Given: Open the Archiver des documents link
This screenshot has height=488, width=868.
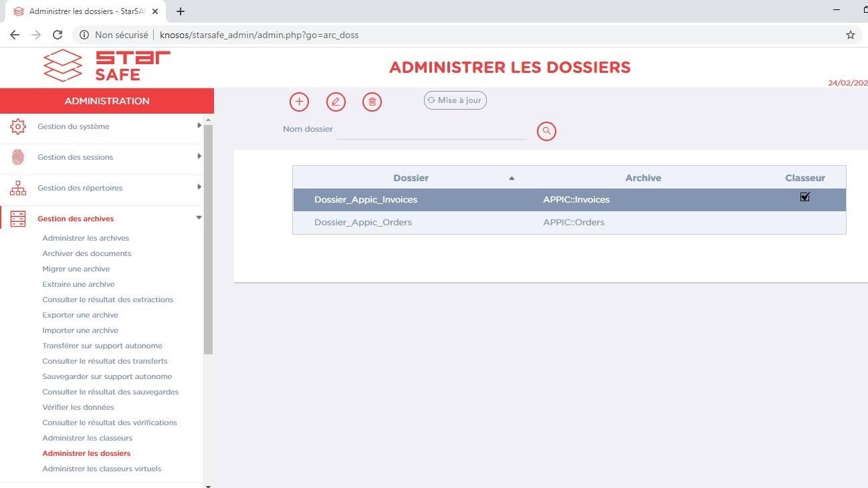Looking at the screenshot, I should (x=86, y=253).
